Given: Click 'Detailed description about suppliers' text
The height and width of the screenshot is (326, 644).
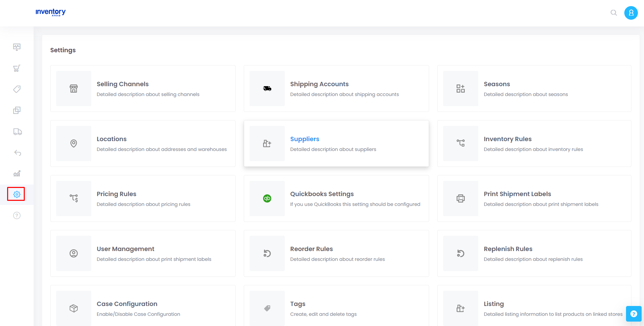Looking at the screenshot, I should coord(333,149).
